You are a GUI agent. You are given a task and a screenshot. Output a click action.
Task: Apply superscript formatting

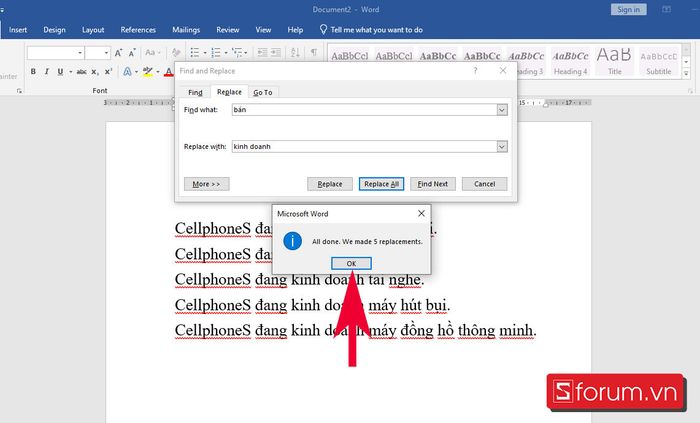[x=108, y=71]
